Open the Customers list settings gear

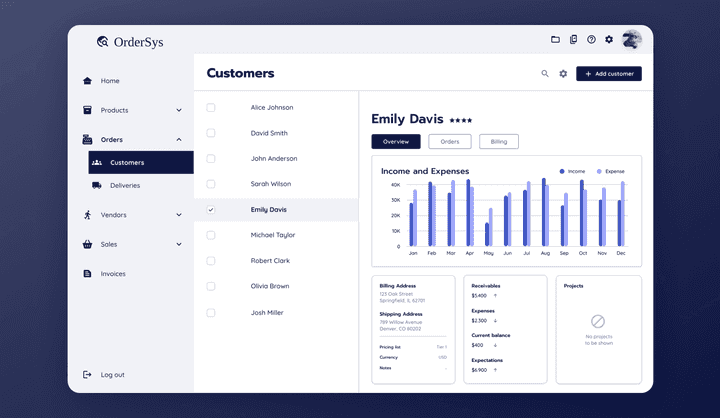click(x=563, y=73)
